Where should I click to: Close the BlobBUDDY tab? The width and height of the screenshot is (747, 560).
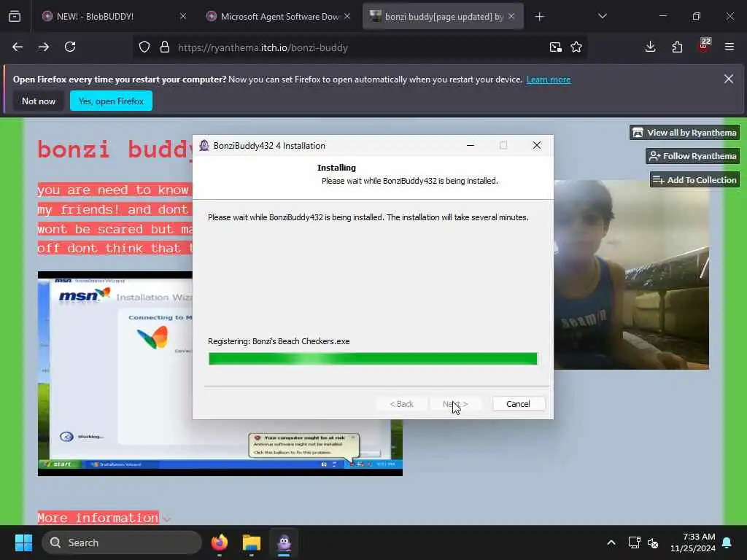pyautogui.click(x=183, y=17)
